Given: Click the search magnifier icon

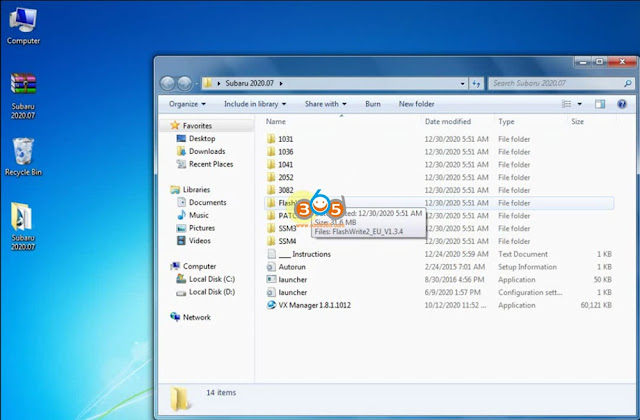Looking at the screenshot, I should [627, 84].
